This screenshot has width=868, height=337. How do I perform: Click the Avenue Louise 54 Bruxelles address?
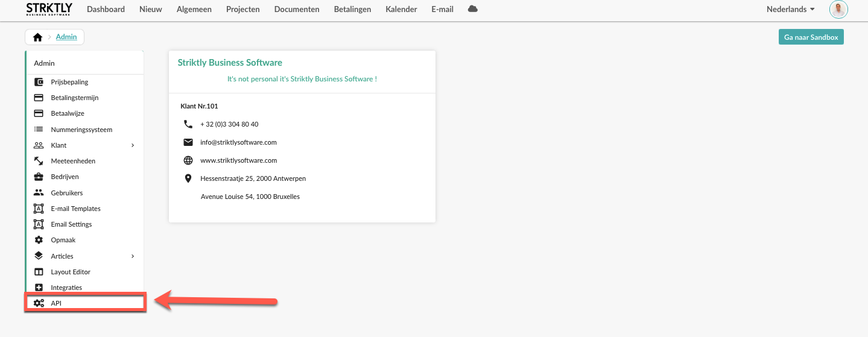[x=250, y=197]
